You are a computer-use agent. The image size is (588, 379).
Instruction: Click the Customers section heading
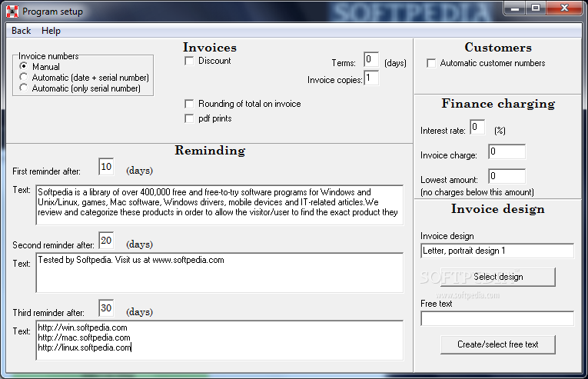point(498,48)
